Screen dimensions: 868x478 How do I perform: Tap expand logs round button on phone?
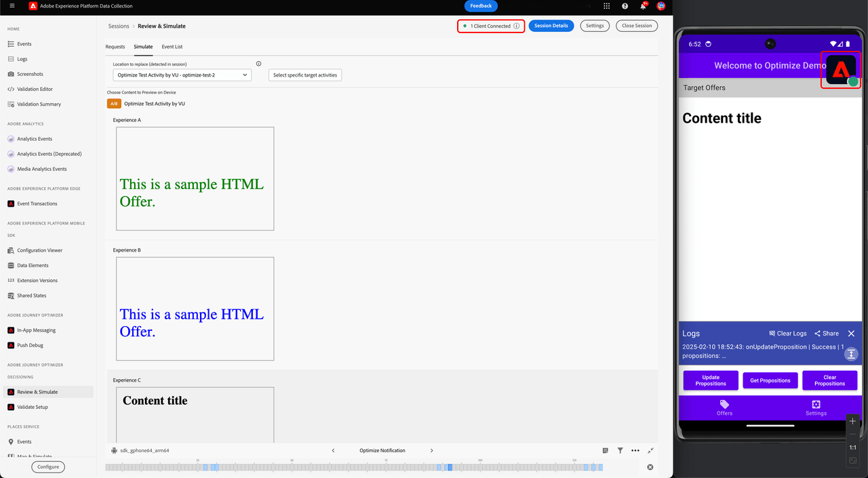pos(852,354)
